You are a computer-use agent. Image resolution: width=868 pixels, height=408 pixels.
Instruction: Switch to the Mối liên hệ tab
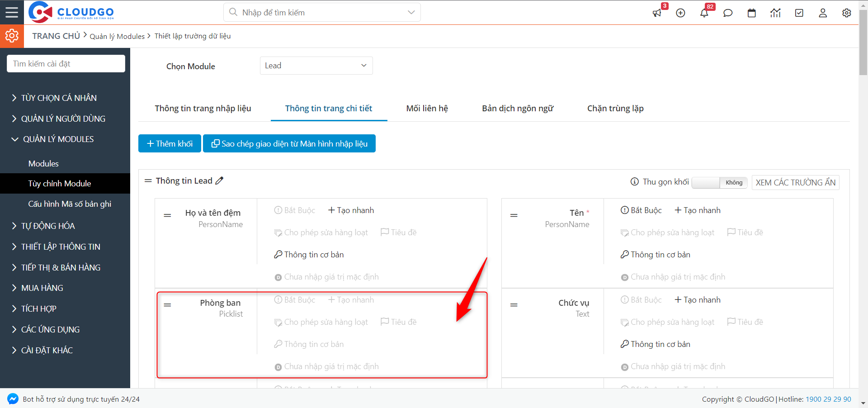click(427, 109)
